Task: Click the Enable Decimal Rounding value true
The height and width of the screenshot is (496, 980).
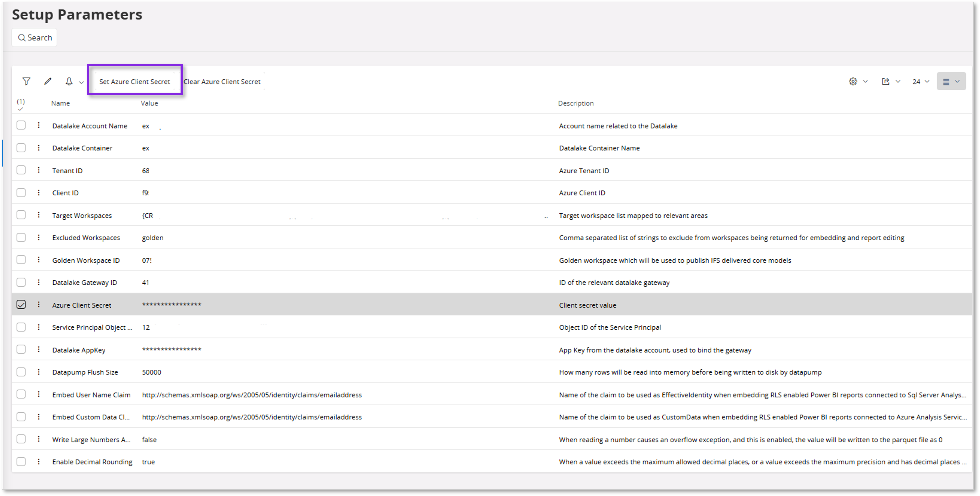Action: tap(148, 462)
